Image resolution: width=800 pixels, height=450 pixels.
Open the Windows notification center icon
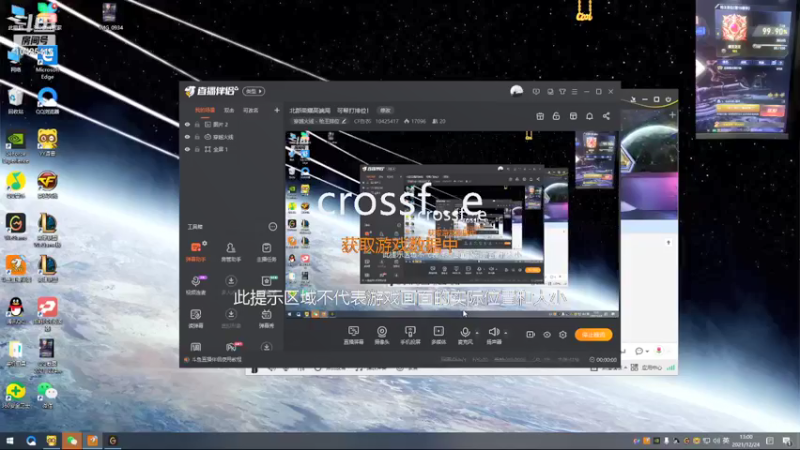(x=787, y=441)
